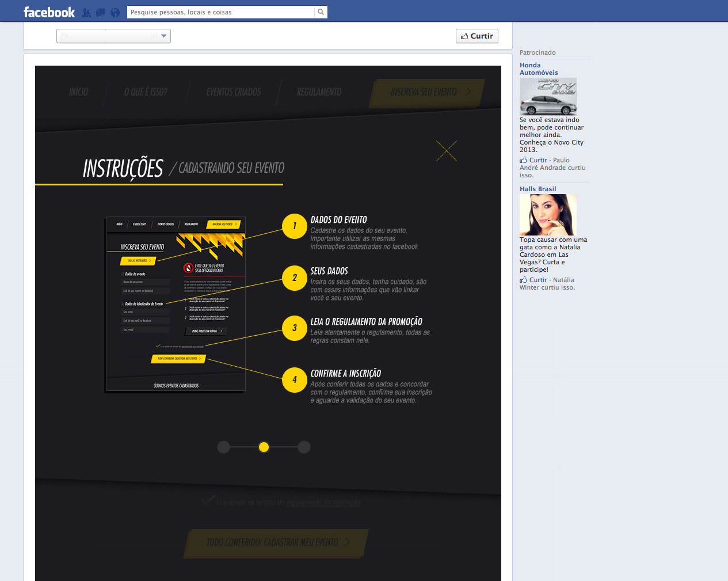Open messages icon in header
728x581 pixels.
point(101,12)
